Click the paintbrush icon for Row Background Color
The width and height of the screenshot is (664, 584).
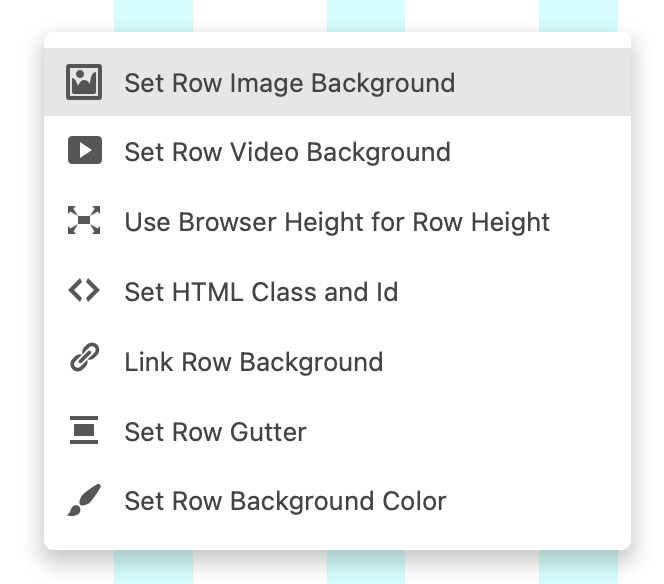pos(85,500)
